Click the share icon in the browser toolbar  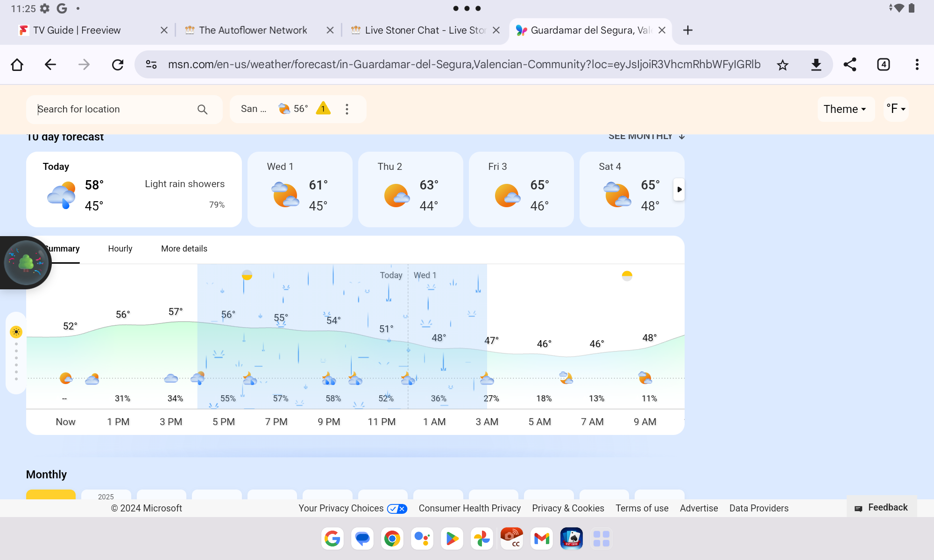pos(850,65)
